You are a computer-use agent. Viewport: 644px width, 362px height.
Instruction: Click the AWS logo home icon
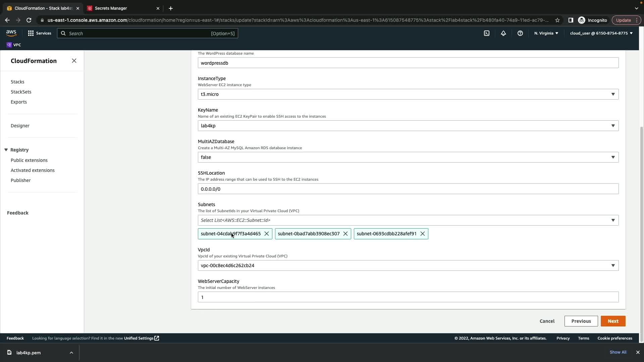click(11, 33)
